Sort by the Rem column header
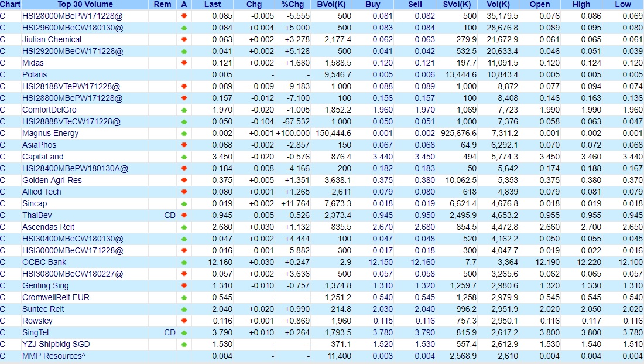The width and height of the screenshot is (644, 364). click(162, 5)
